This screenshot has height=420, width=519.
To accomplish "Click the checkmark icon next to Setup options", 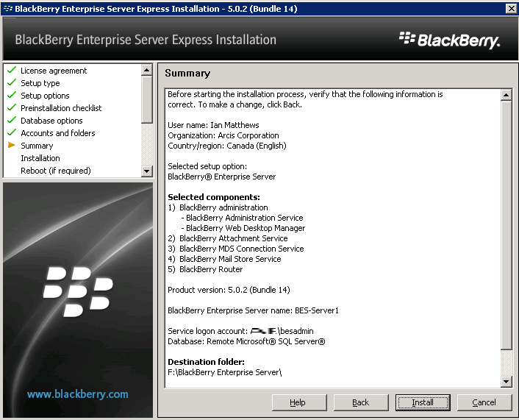I will coord(12,96).
